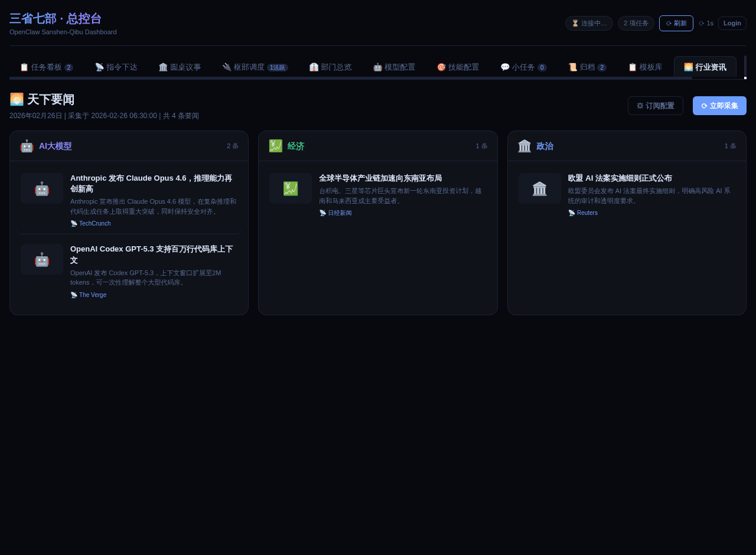The image size is (756, 555).
Task: Click the 连接中 connection status badge
Action: coord(589,24)
